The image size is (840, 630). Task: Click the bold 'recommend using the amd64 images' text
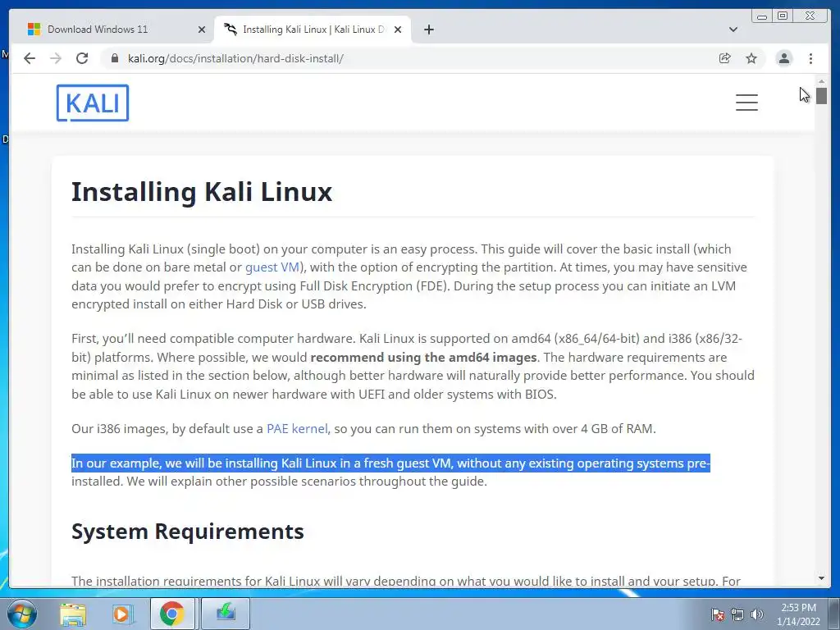coord(423,358)
